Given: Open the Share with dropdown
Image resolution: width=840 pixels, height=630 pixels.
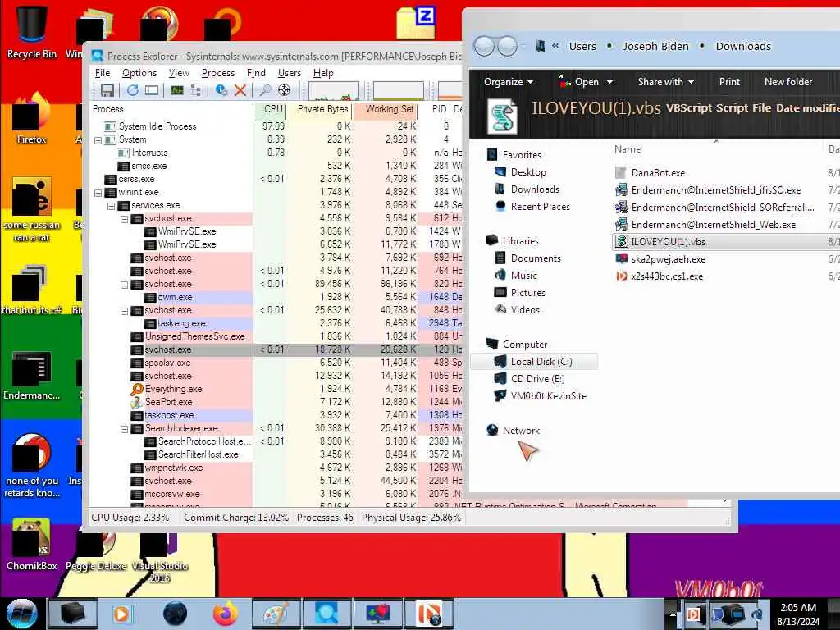Looking at the screenshot, I should (x=666, y=82).
